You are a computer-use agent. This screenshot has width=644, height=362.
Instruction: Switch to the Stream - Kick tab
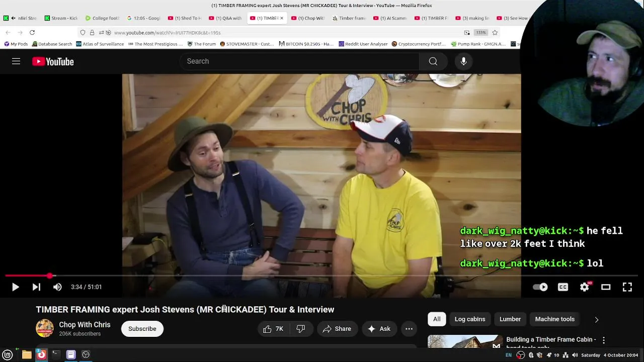pyautogui.click(x=61, y=18)
